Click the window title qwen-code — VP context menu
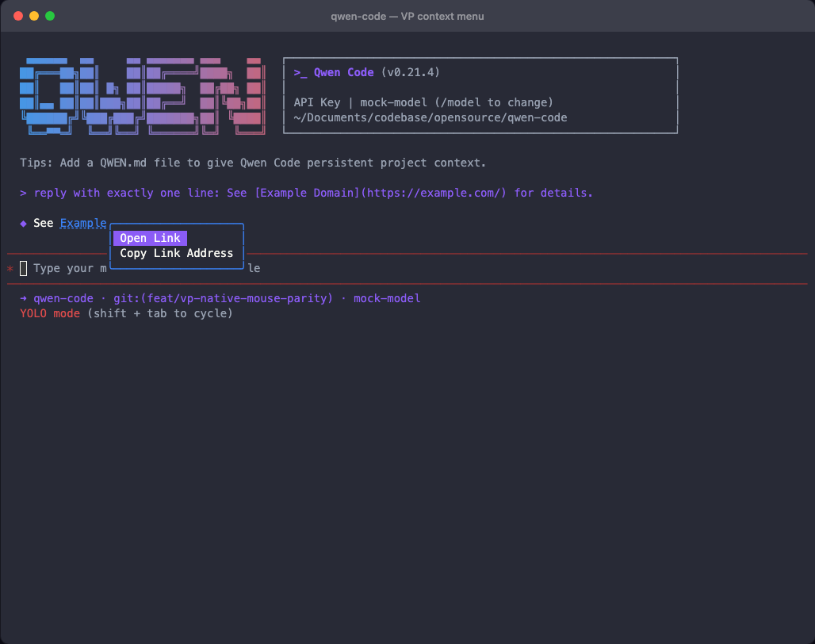The height and width of the screenshot is (644, 815). (407, 16)
